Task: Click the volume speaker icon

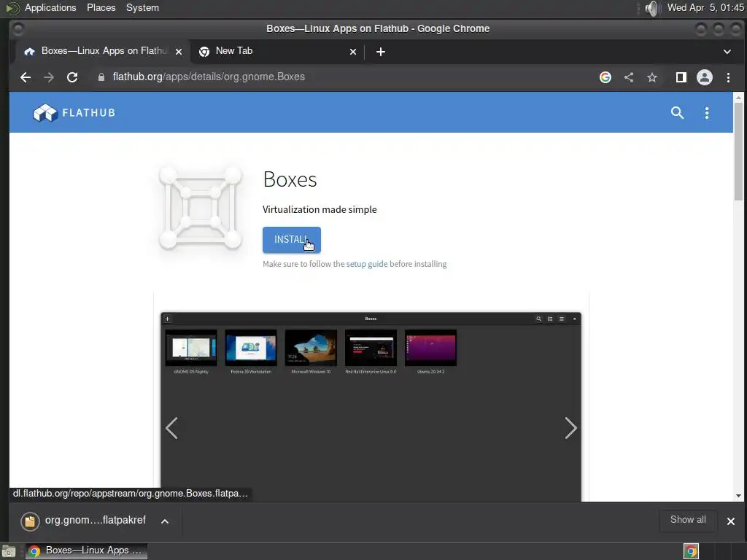Action: [x=651, y=8]
